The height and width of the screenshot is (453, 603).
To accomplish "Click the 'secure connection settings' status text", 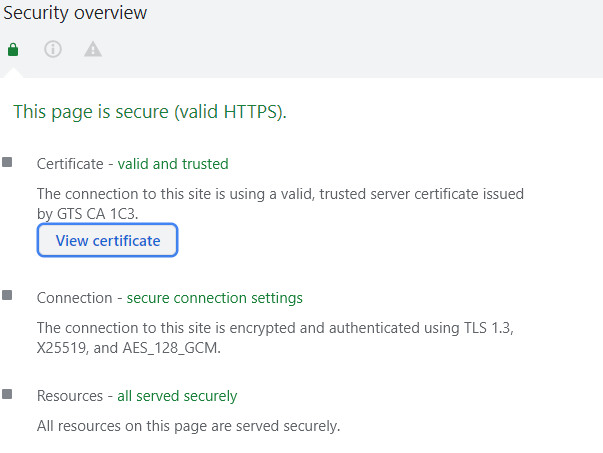I will click(x=214, y=298).
